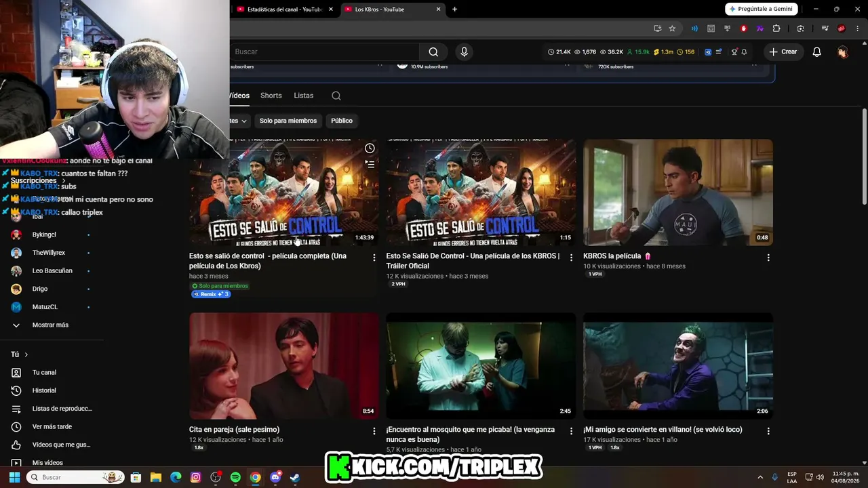Add the full movie to the queue
The width and height of the screenshot is (868, 488).
pos(370,163)
